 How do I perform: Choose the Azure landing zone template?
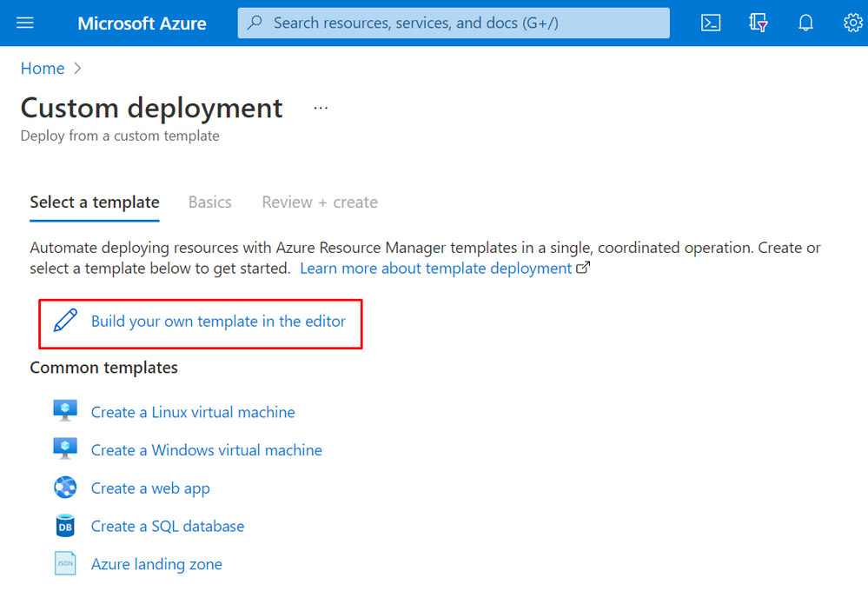[156, 564]
